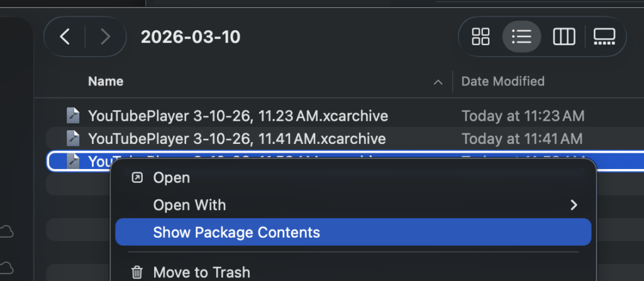This screenshot has height=281, width=644.
Task: Click the Finder back navigation arrow
Action: 65,37
